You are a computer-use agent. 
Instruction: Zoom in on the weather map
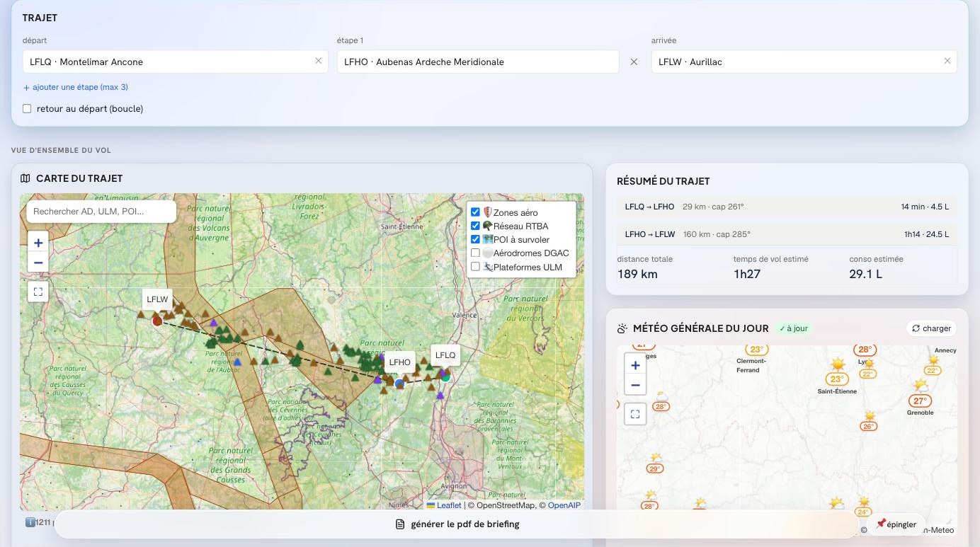(635, 365)
